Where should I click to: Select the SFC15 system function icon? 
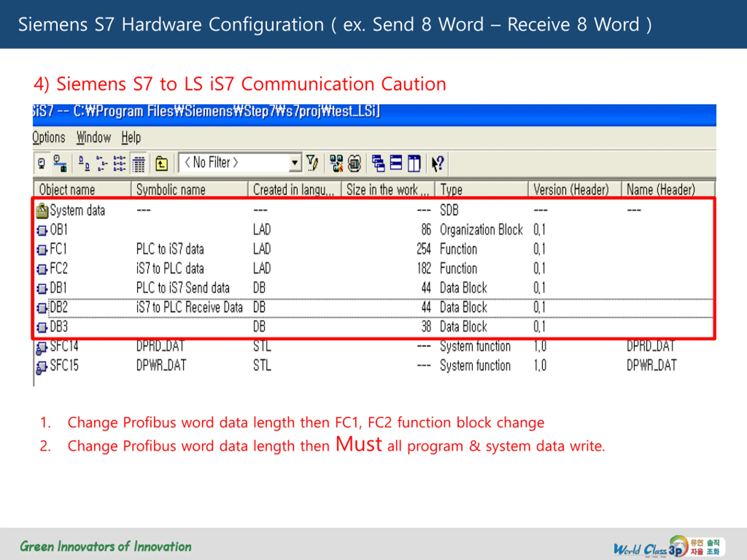(41, 367)
